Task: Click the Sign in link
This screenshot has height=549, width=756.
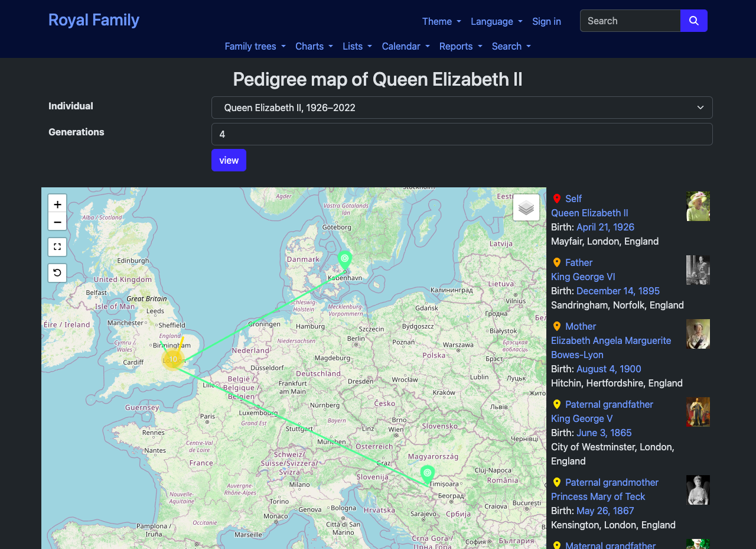Action: (547, 21)
